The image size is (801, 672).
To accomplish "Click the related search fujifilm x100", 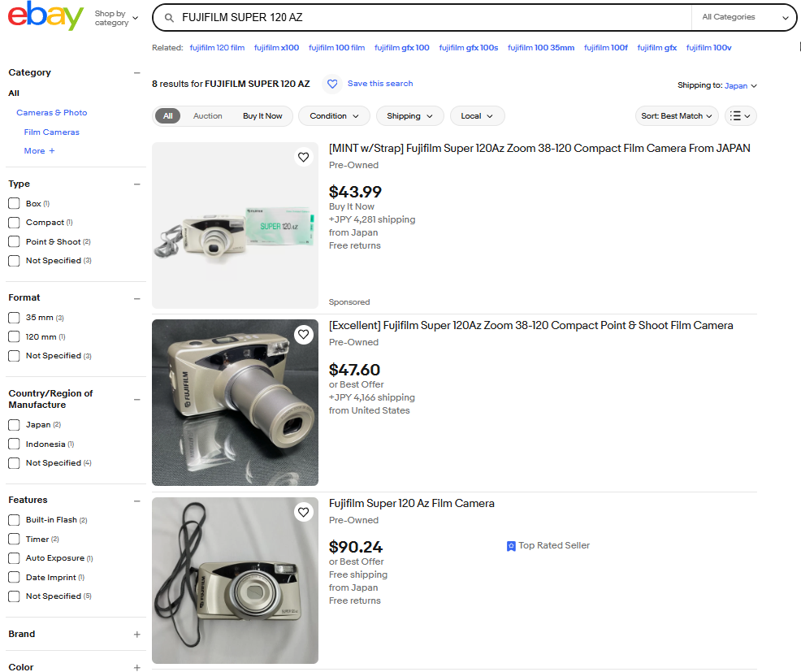I will [276, 47].
